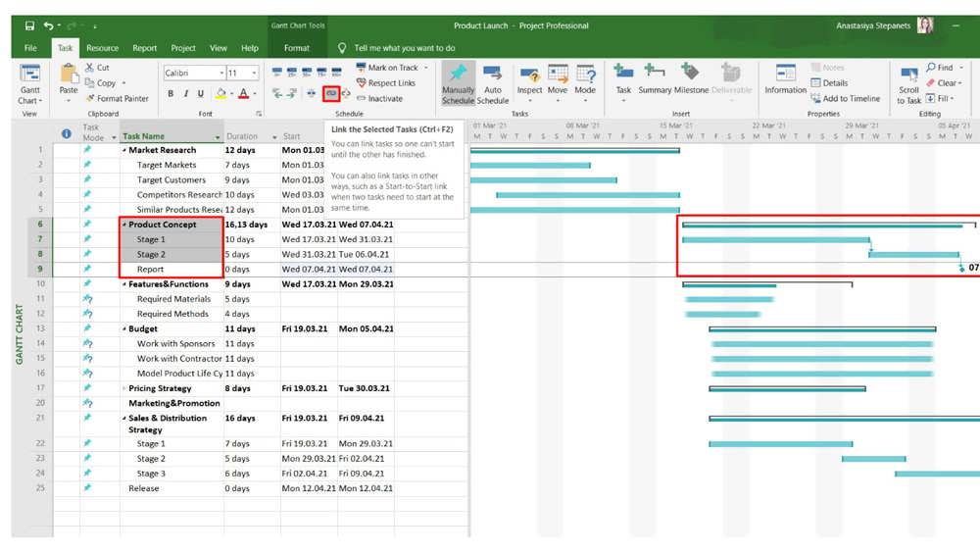Click the Insert Summary task icon
Image resolution: width=980 pixels, height=552 pixels.
[655, 73]
